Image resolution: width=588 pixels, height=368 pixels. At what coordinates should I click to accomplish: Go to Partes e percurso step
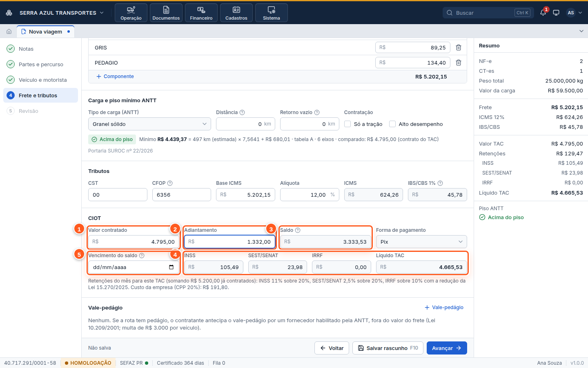tap(40, 64)
